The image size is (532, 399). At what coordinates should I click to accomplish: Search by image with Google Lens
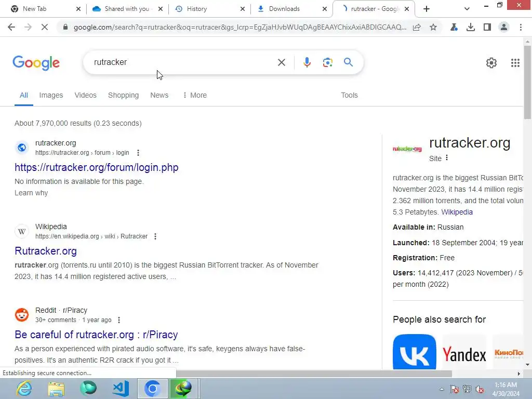tap(327, 62)
